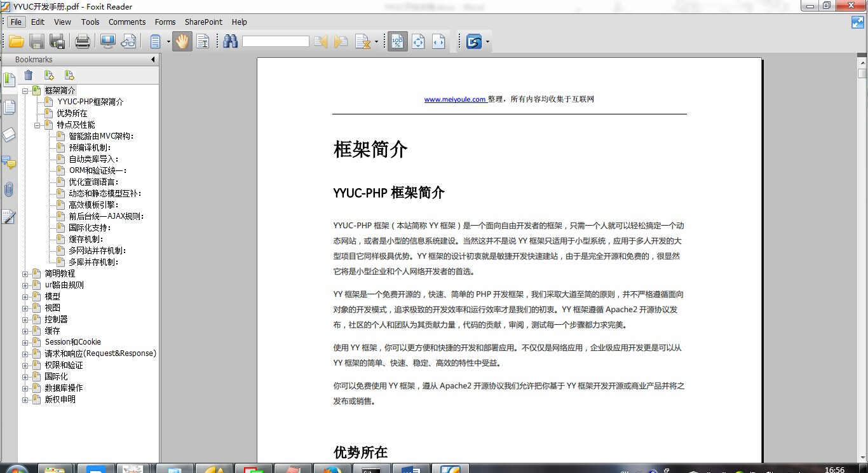Image resolution: width=868 pixels, height=473 pixels.
Task: Collapse the Bookmarks panel arrow
Action: click(153, 60)
